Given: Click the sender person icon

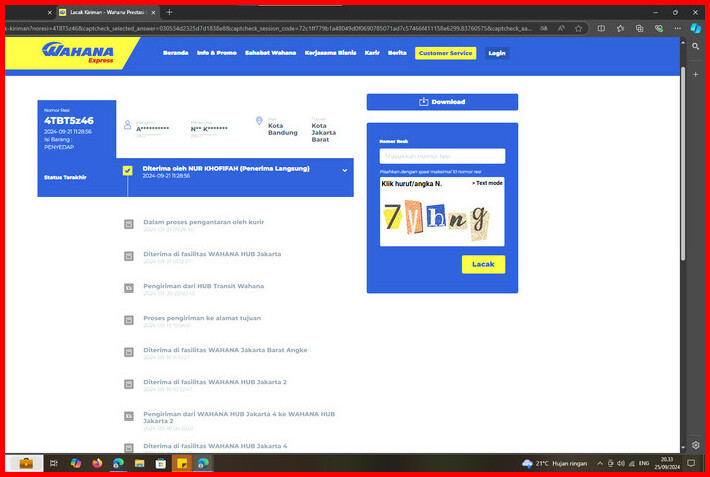Looking at the screenshot, I should [x=127, y=126].
